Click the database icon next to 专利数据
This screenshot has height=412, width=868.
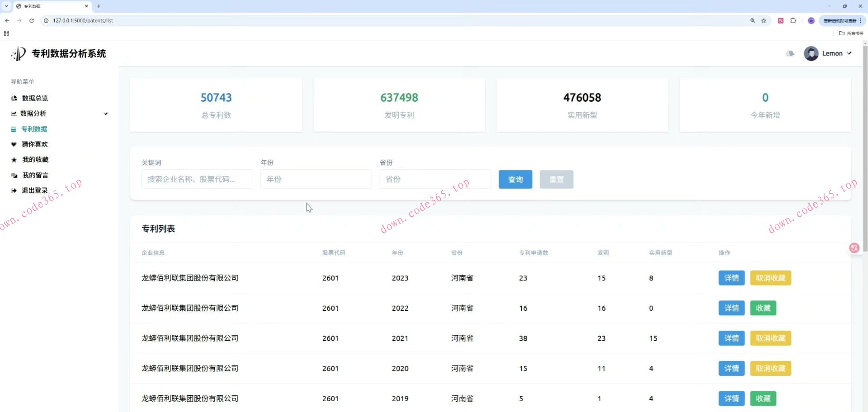(x=14, y=129)
